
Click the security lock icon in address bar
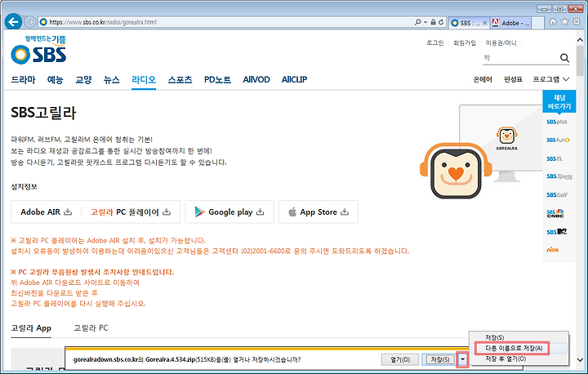[433, 22]
